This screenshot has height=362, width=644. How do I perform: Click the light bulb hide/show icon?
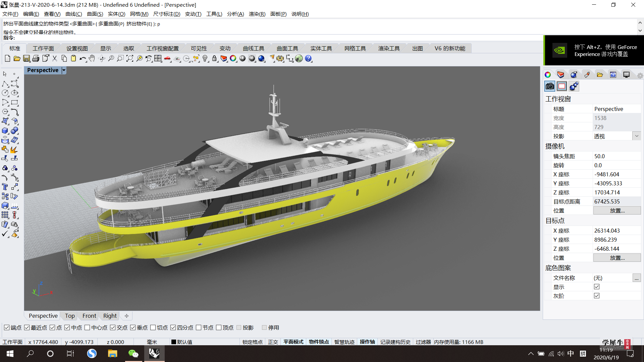205,59
